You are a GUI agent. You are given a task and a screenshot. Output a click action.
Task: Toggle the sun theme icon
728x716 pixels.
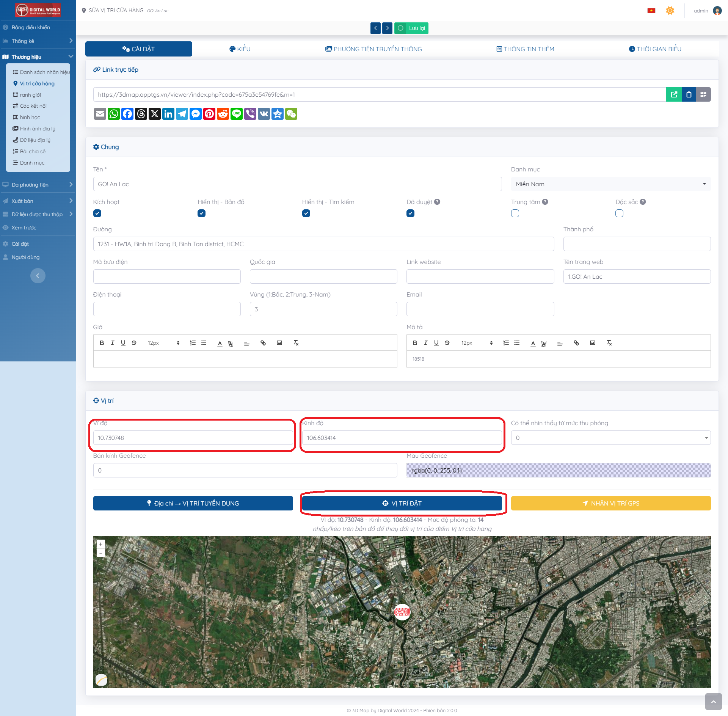[x=670, y=11]
